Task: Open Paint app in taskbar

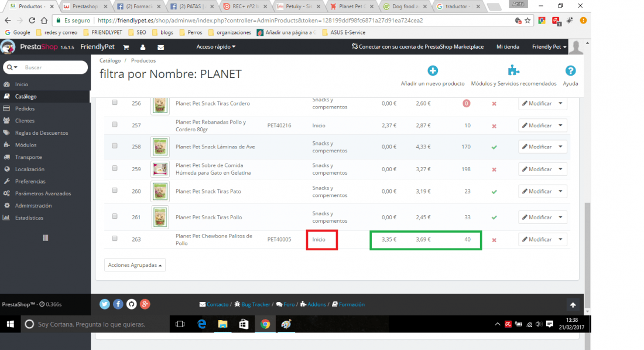Action: [286, 324]
